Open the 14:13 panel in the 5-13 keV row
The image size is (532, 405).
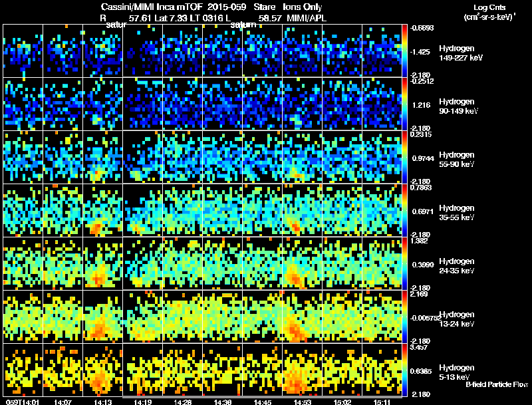[103, 370]
